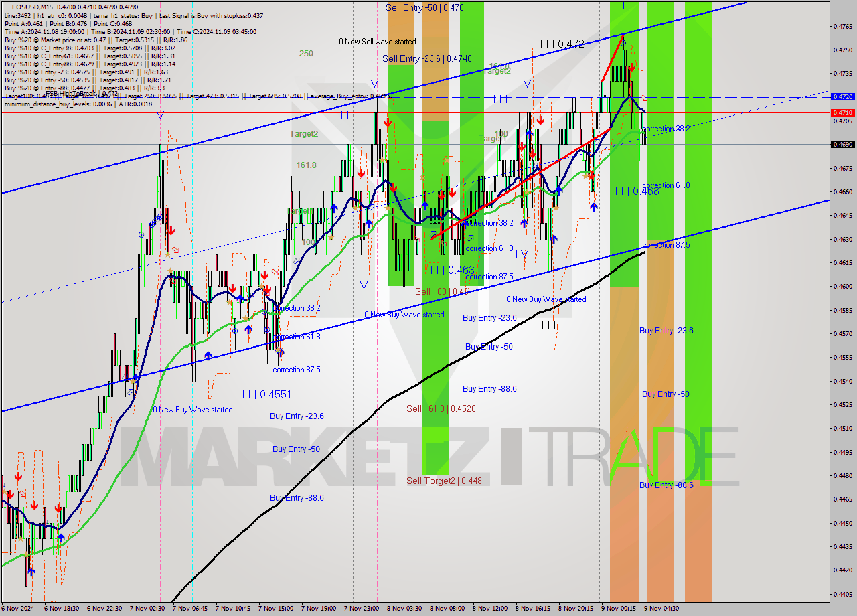This screenshot has height=616, width=857.
Task: Select the 'Buy %10 @ C_Entry61' line
Action: point(90,56)
